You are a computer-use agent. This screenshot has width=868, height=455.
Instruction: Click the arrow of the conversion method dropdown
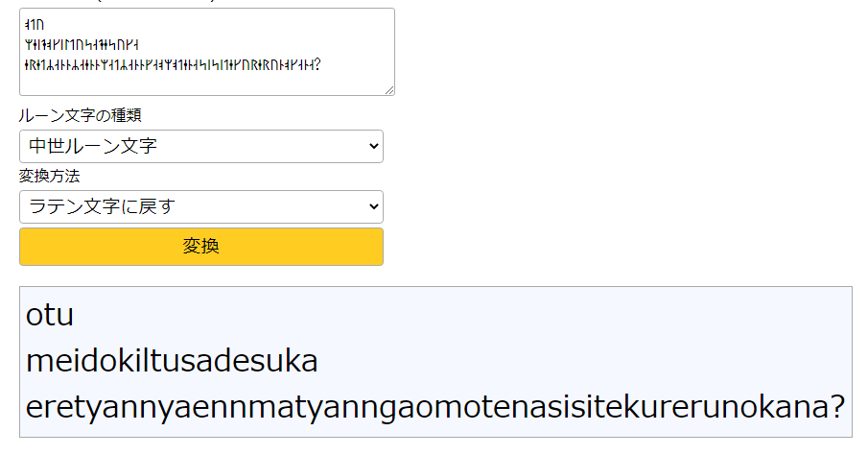click(x=372, y=206)
